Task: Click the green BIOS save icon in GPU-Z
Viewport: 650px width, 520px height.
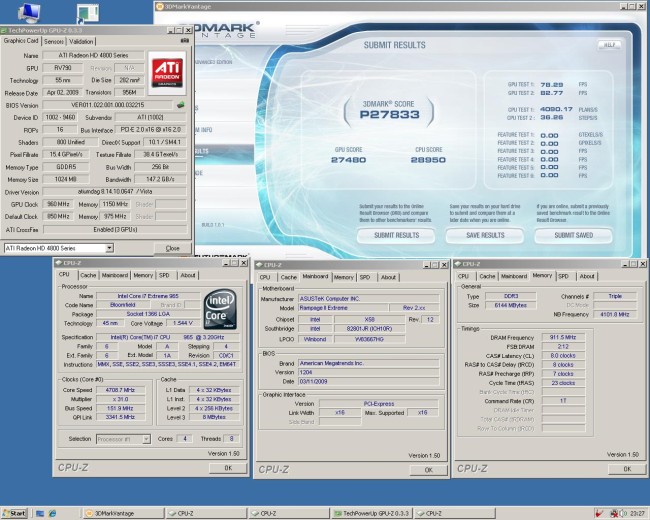Action: [180, 105]
